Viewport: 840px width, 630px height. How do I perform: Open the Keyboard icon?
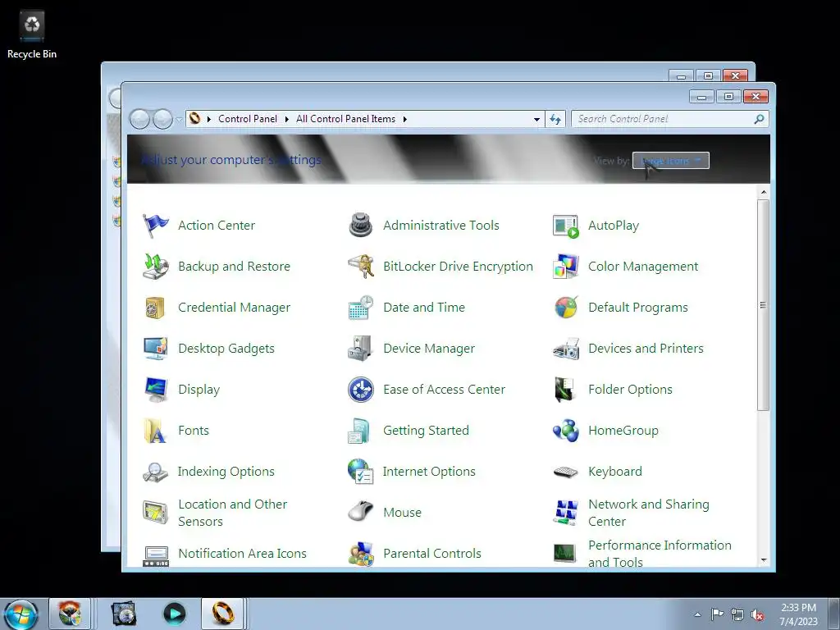click(566, 472)
